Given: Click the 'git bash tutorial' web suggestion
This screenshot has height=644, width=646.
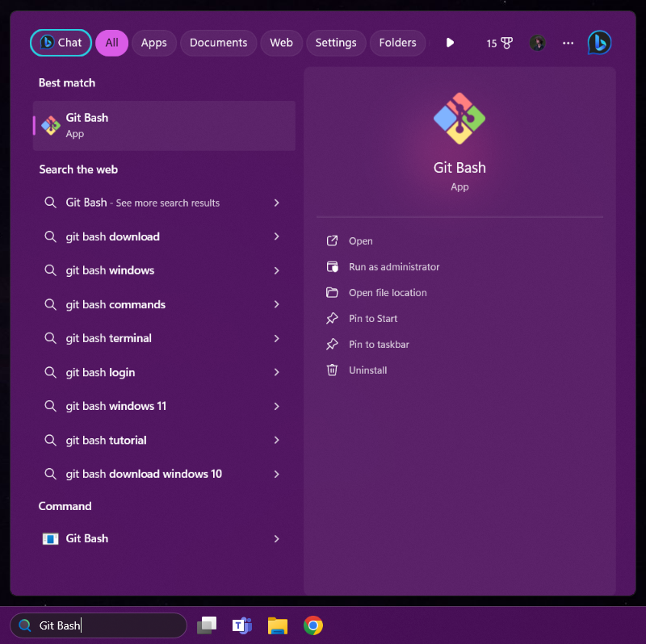Looking at the screenshot, I should click(x=107, y=440).
